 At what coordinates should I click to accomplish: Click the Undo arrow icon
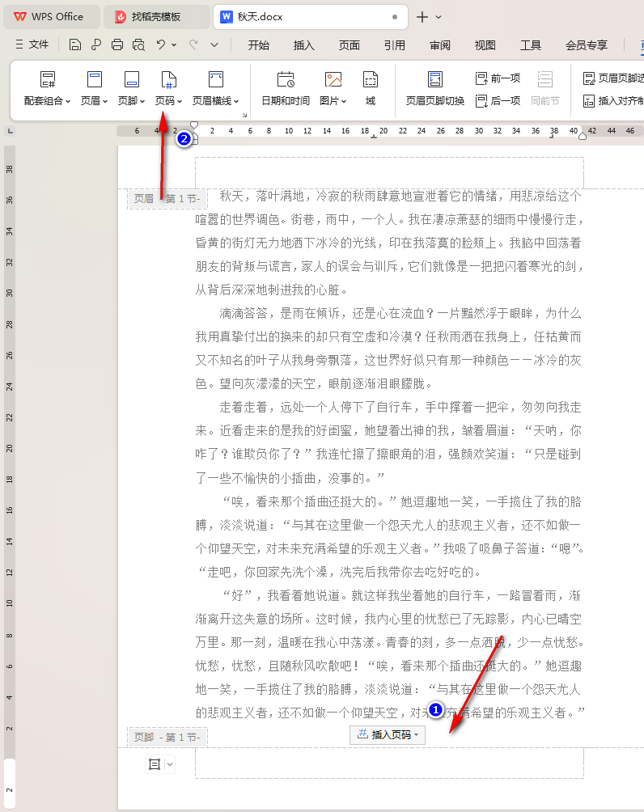(x=161, y=44)
